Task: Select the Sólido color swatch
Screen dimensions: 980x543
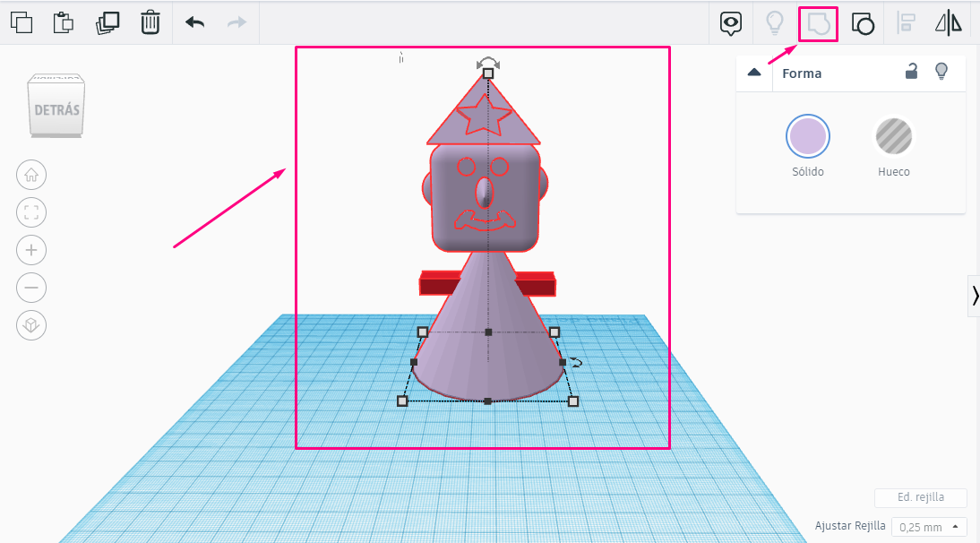Action: tap(807, 136)
